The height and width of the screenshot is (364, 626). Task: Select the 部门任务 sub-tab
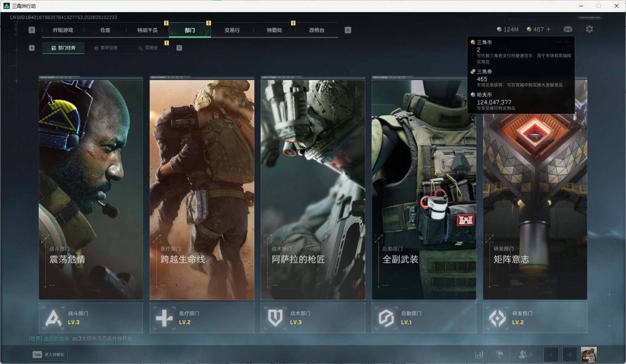63,48
